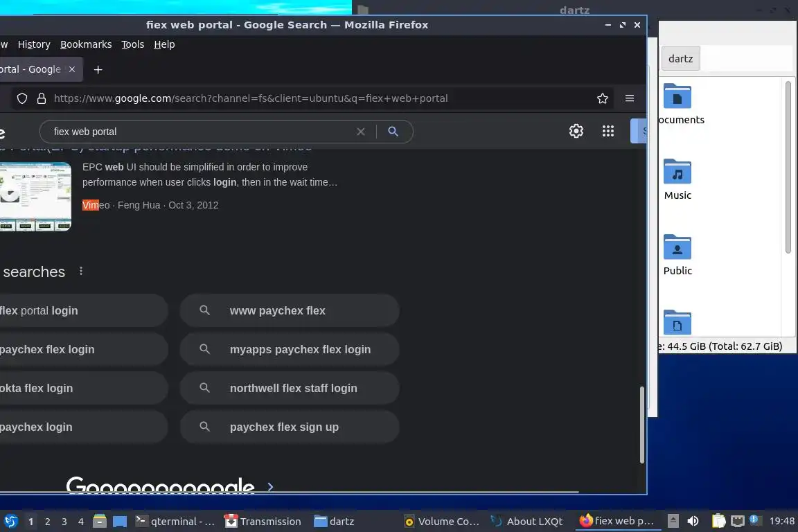Click the update notifier tray icon
Viewport: 798px width, 532px height.
pos(754,520)
